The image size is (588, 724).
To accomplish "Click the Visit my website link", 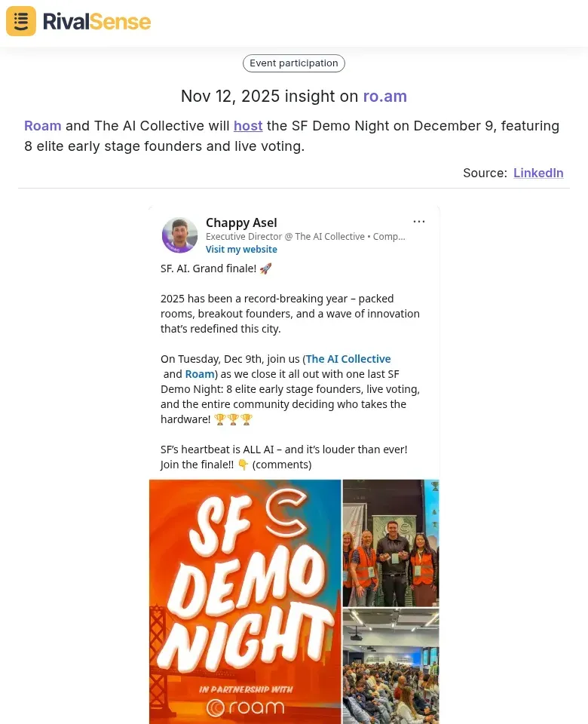I will point(241,249).
